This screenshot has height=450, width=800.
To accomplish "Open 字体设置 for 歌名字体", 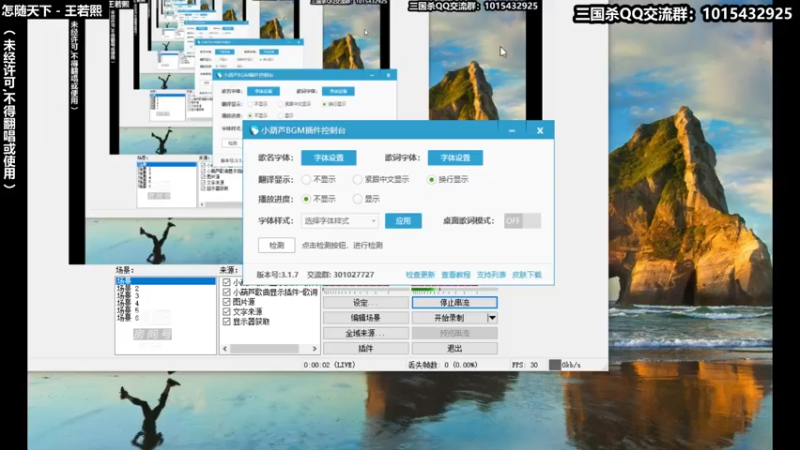I will click(329, 158).
